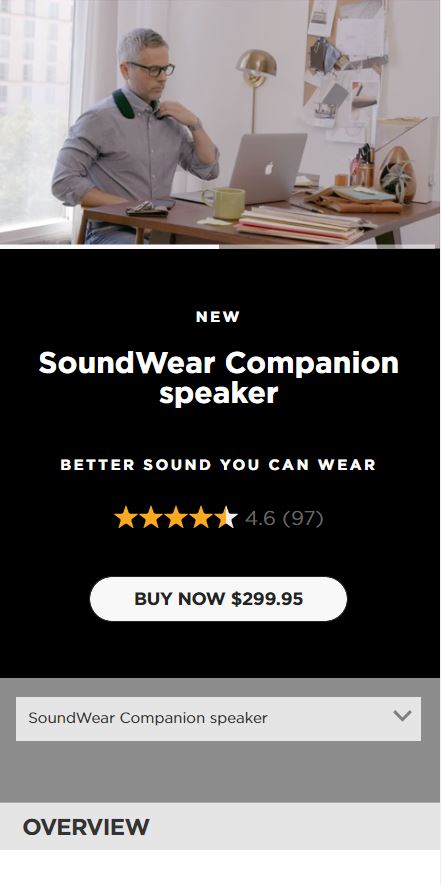Screen dimensions: 441x885
Task: Click the half-filled fifth rating star
Action: [226, 518]
